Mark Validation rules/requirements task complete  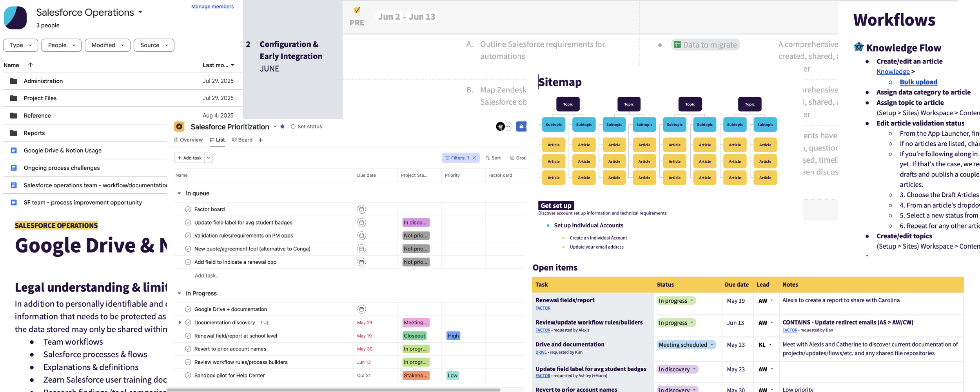188,236
